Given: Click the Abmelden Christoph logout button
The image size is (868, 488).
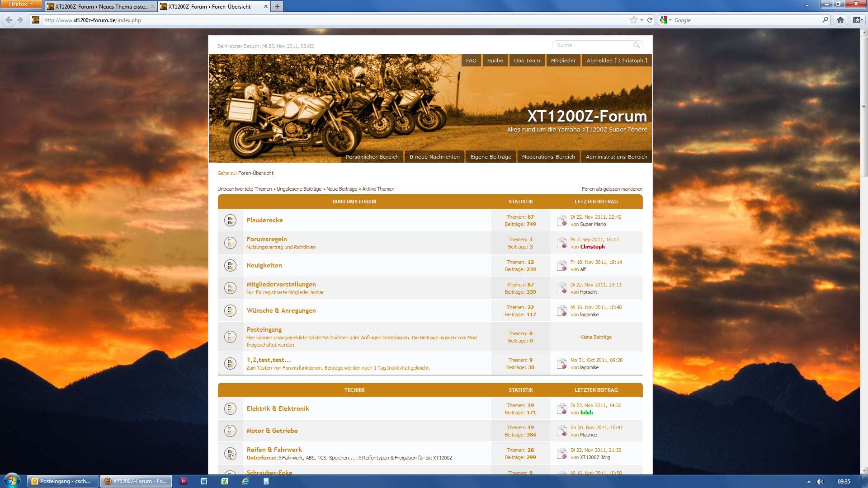Looking at the screenshot, I should [617, 61].
